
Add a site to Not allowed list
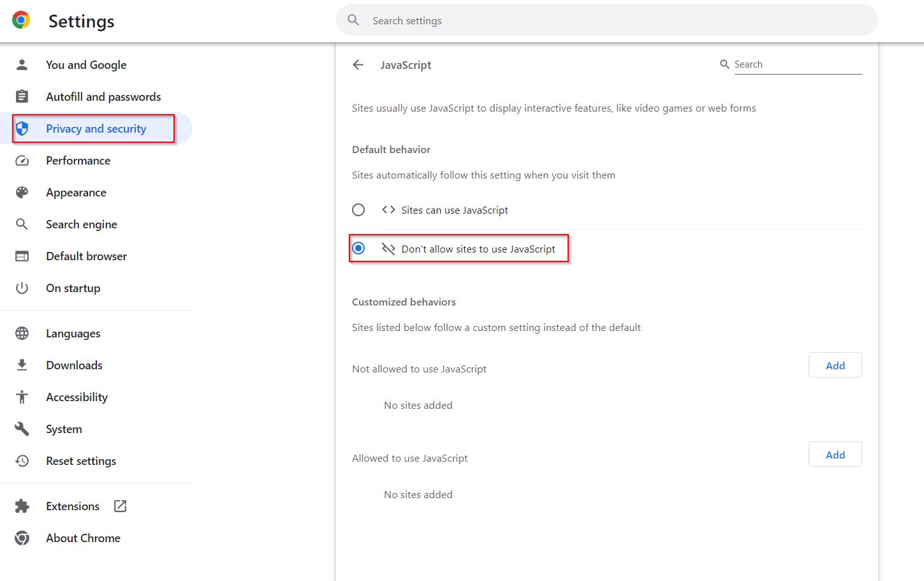coord(835,365)
